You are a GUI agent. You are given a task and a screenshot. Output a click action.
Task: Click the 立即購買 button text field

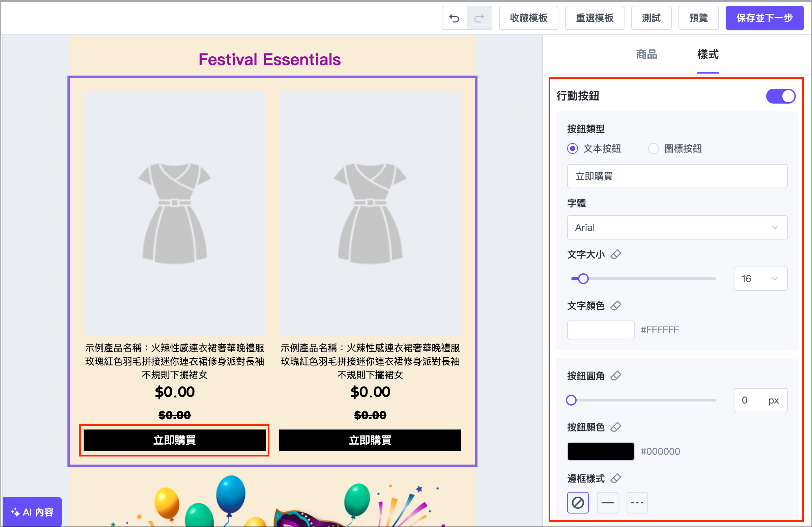point(677,176)
